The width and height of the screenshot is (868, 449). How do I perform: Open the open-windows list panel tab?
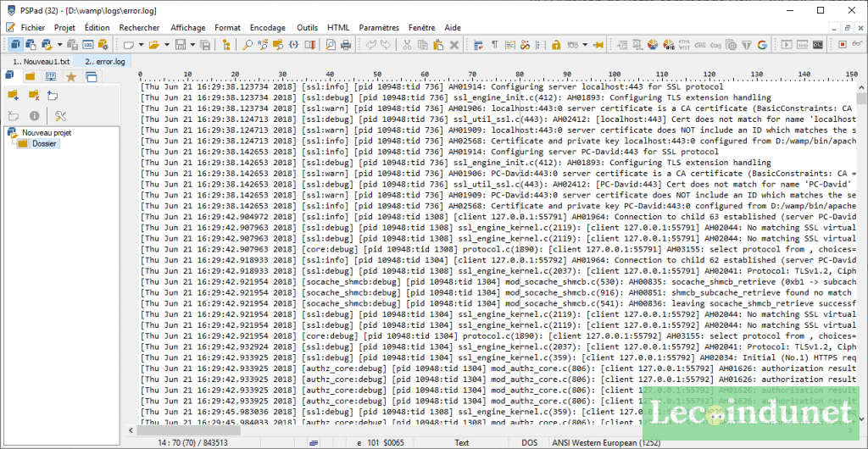coord(92,76)
